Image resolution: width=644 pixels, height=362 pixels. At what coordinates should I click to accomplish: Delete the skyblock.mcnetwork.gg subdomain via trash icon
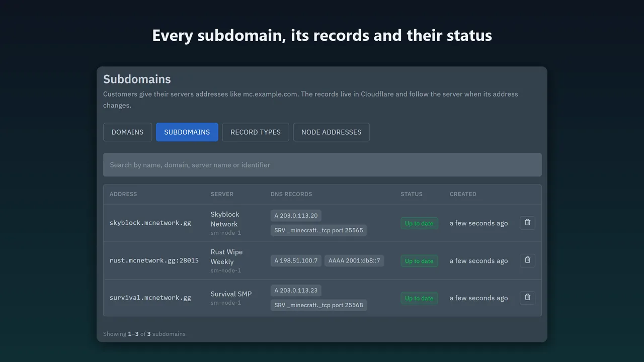527,223
